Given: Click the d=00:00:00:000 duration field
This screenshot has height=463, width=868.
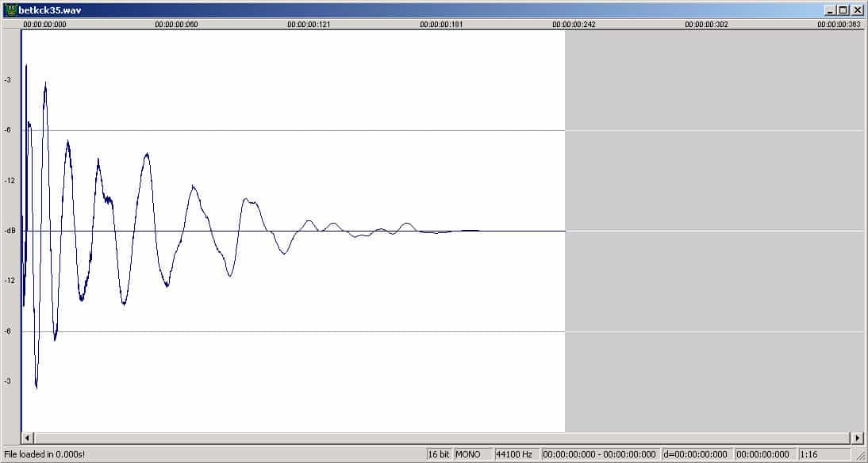Looking at the screenshot, I should tap(697, 454).
